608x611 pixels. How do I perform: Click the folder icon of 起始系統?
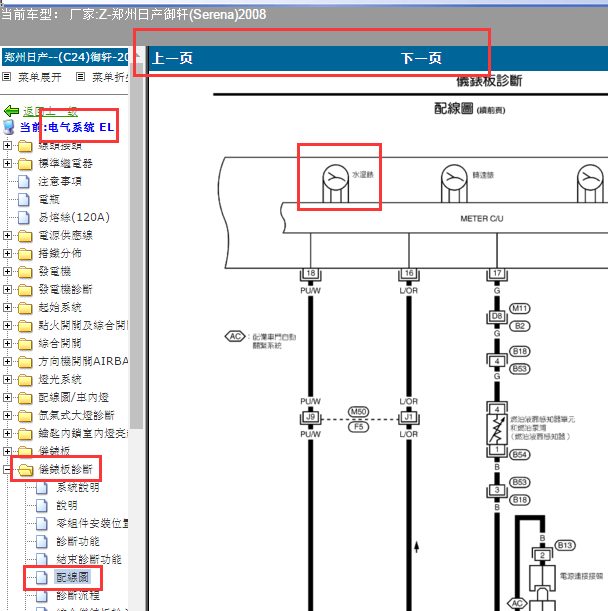click(25, 308)
